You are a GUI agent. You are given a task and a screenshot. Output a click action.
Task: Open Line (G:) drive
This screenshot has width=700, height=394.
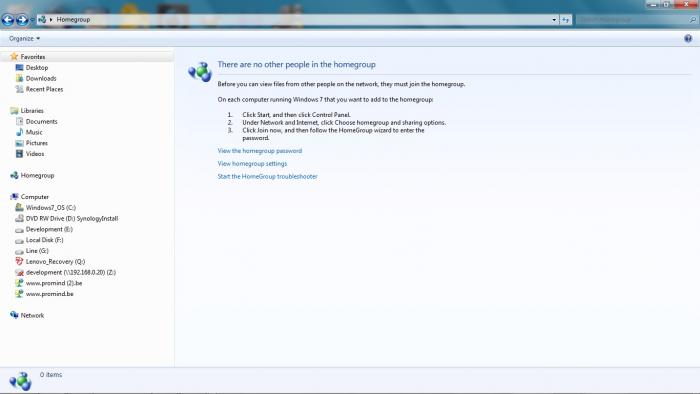37,251
